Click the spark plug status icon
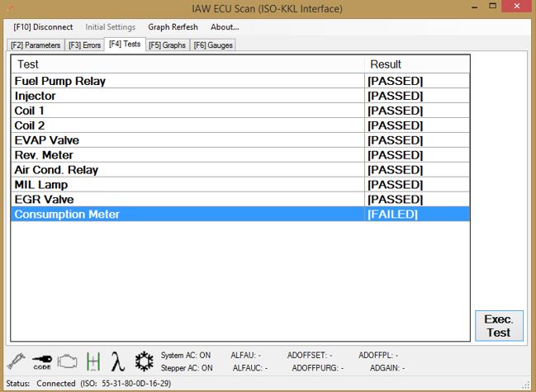The height and width of the screenshot is (392, 536). tap(16, 361)
